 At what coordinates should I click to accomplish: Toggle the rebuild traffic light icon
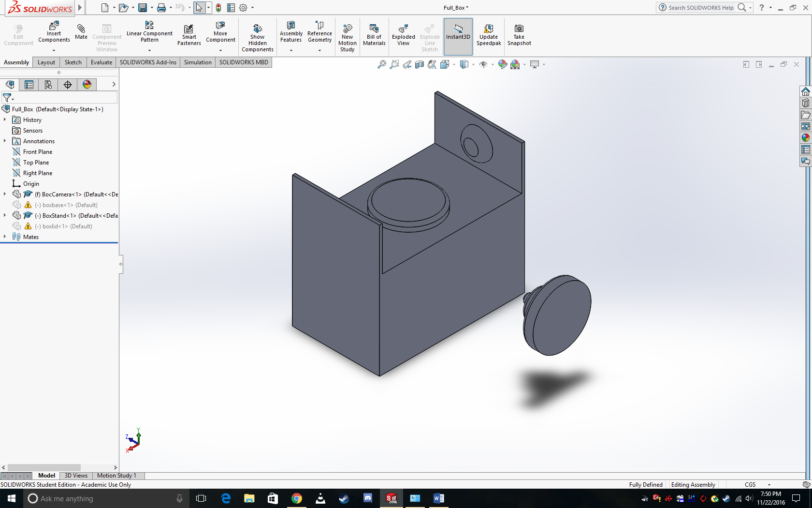pyautogui.click(x=218, y=8)
